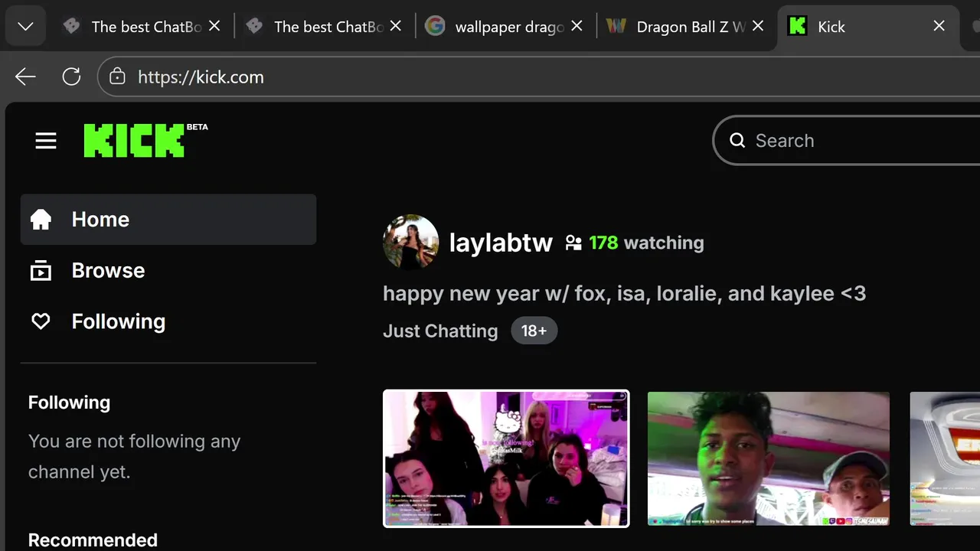Image resolution: width=980 pixels, height=551 pixels.
Task: Click the green KICK logo
Action: (x=135, y=141)
